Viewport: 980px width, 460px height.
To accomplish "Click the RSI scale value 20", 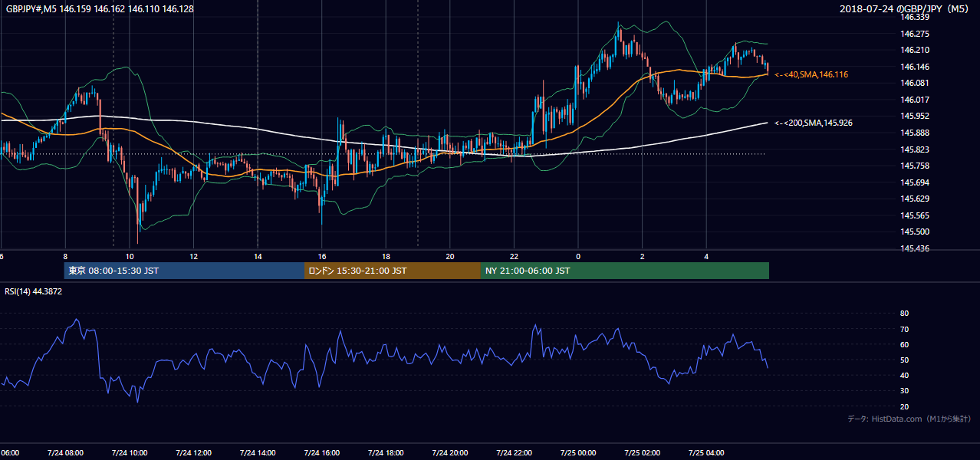I will tap(904, 406).
